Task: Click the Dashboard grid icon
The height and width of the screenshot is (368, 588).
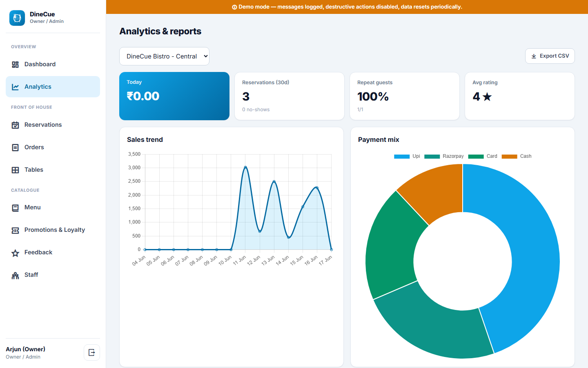Action: pos(16,65)
